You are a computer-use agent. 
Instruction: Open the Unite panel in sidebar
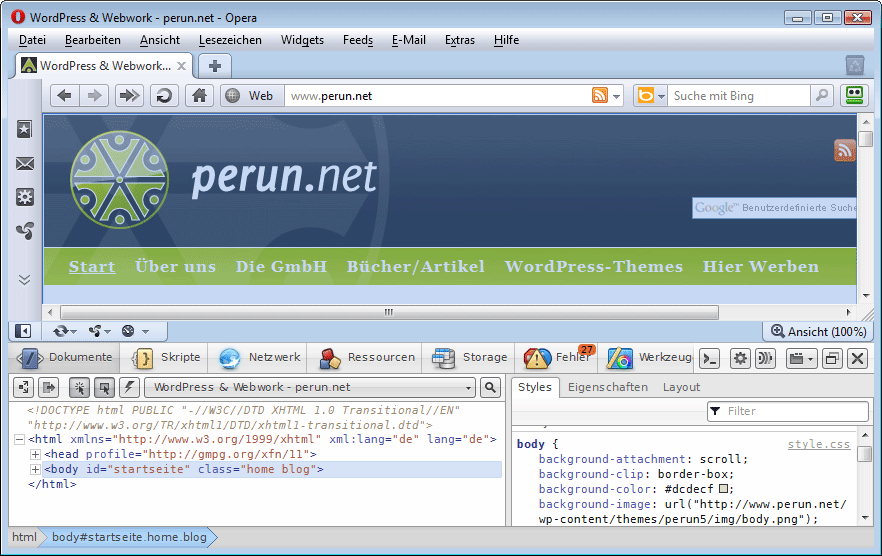24,231
